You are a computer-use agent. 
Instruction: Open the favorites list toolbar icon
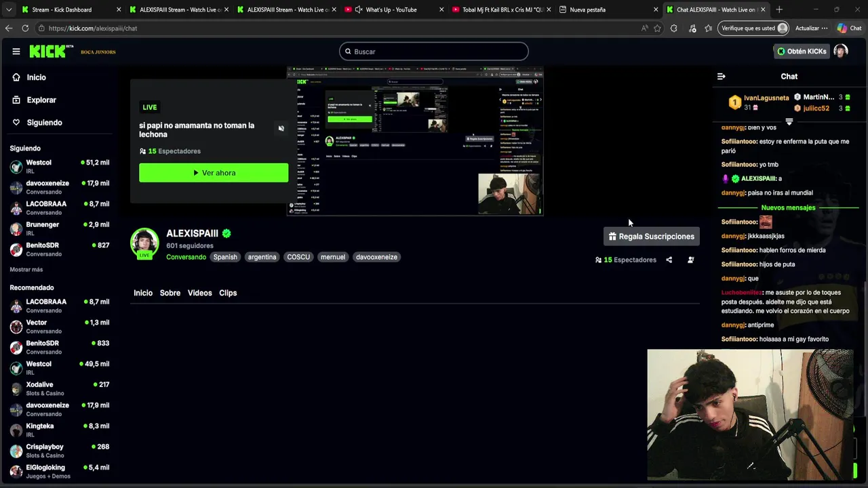(708, 28)
